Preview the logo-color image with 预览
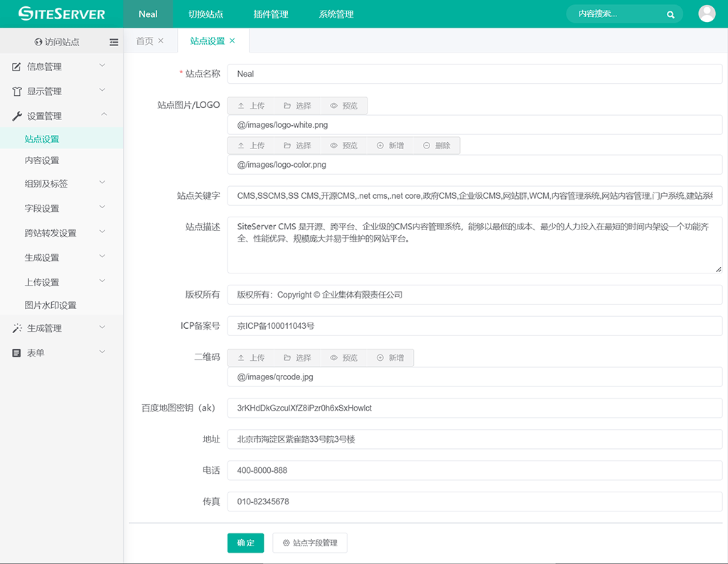Screen dimensions: 728x564 [343, 146]
